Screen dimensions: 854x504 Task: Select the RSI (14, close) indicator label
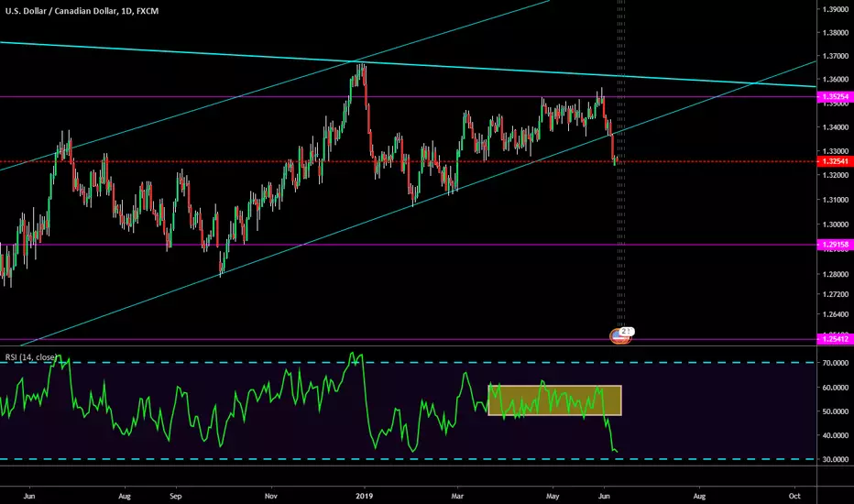click(31, 357)
